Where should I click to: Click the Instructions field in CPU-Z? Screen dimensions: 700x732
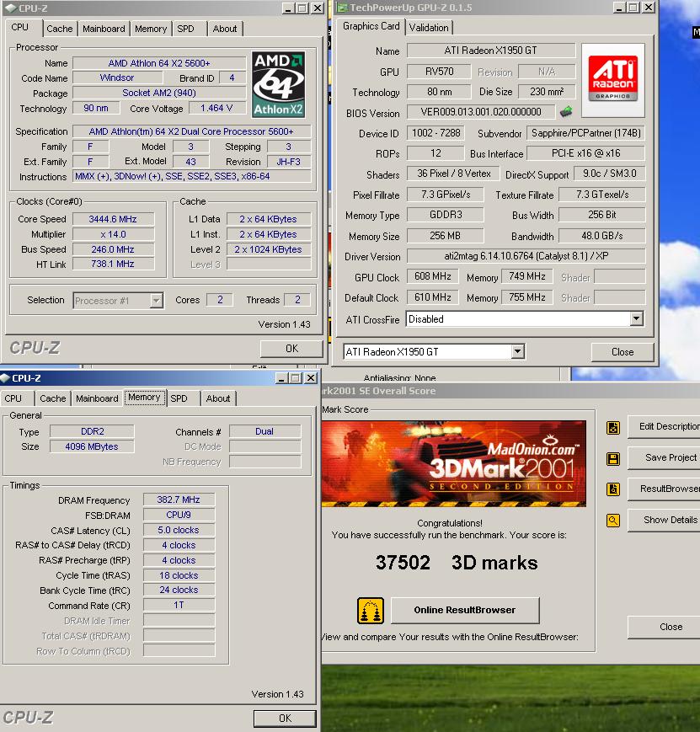[x=191, y=176]
